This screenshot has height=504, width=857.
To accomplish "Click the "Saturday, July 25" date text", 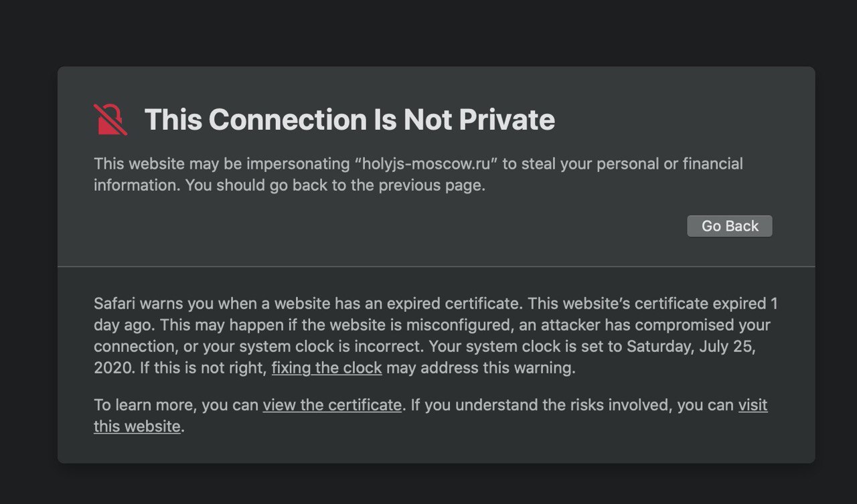I will pos(691,347).
